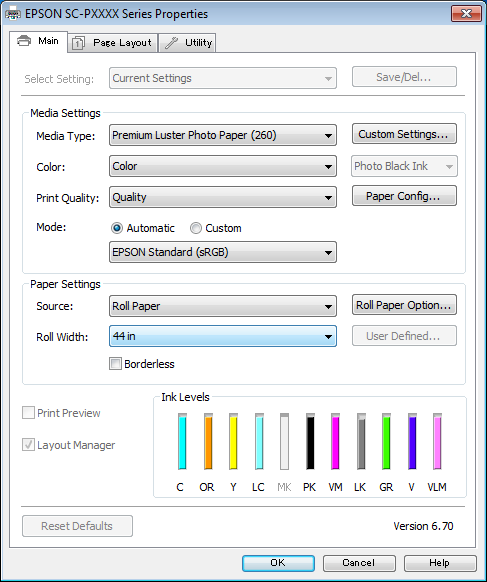Click the Reset Defaults button
This screenshot has width=487, height=582.
(77, 526)
